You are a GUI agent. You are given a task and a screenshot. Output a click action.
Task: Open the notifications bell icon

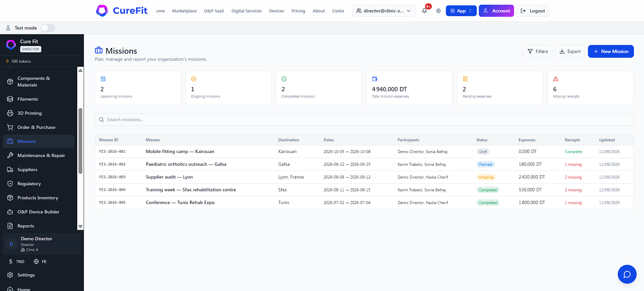coord(424,11)
